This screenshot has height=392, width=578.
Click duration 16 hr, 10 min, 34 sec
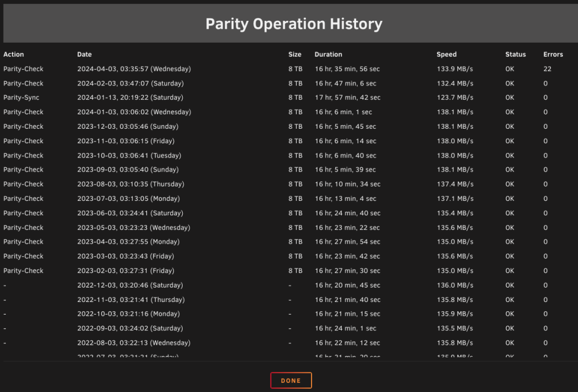[x=347, y=184]
